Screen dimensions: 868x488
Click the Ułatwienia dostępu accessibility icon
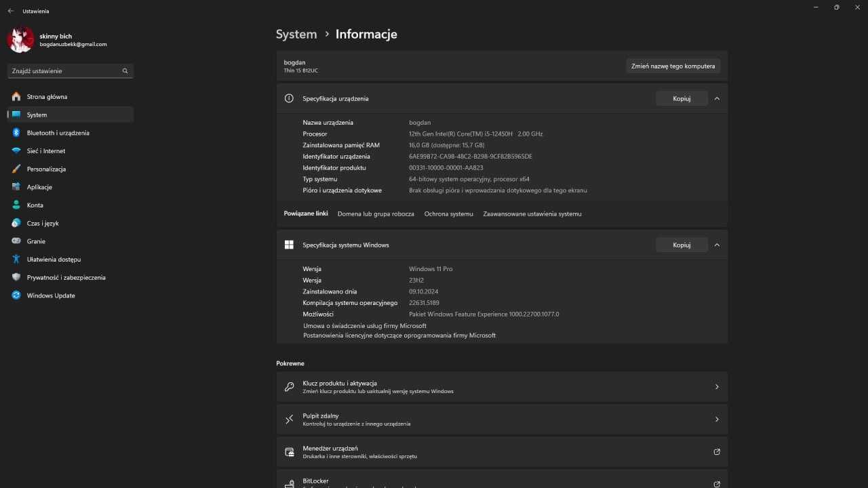tap(16, 259)
